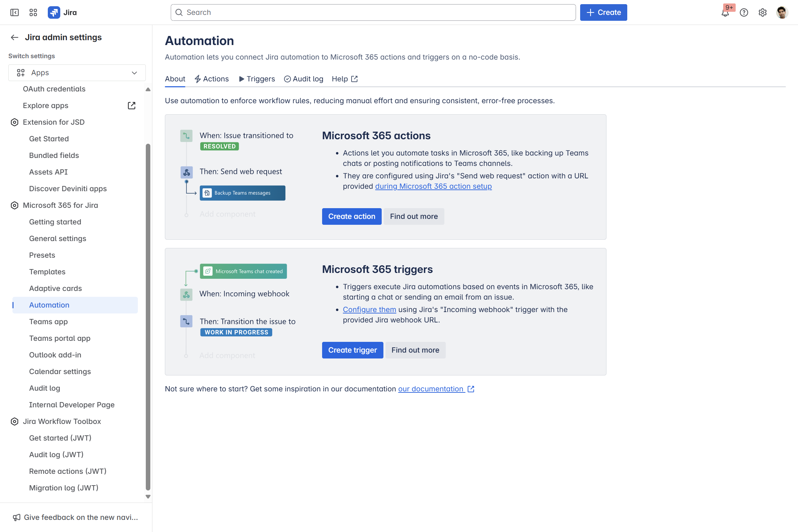Image resolution: width=798 pixels, height=532 pixels.
Task: Switch to the Triggers tab
Action: (257, 79)
